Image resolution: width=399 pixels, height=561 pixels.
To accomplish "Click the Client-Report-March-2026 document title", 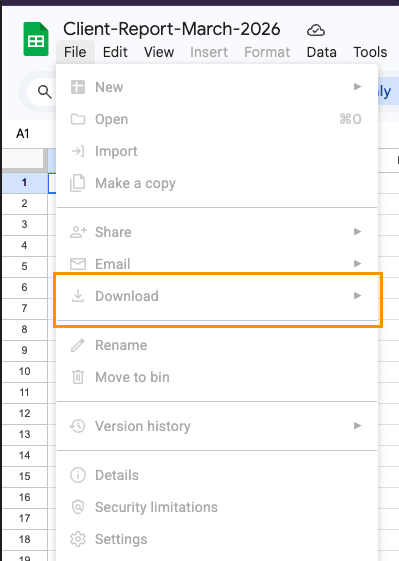I will [x=171, y=29].
